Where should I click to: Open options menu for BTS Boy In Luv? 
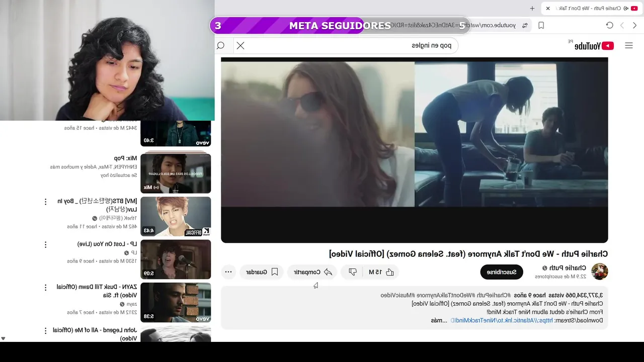pos(45,202)
